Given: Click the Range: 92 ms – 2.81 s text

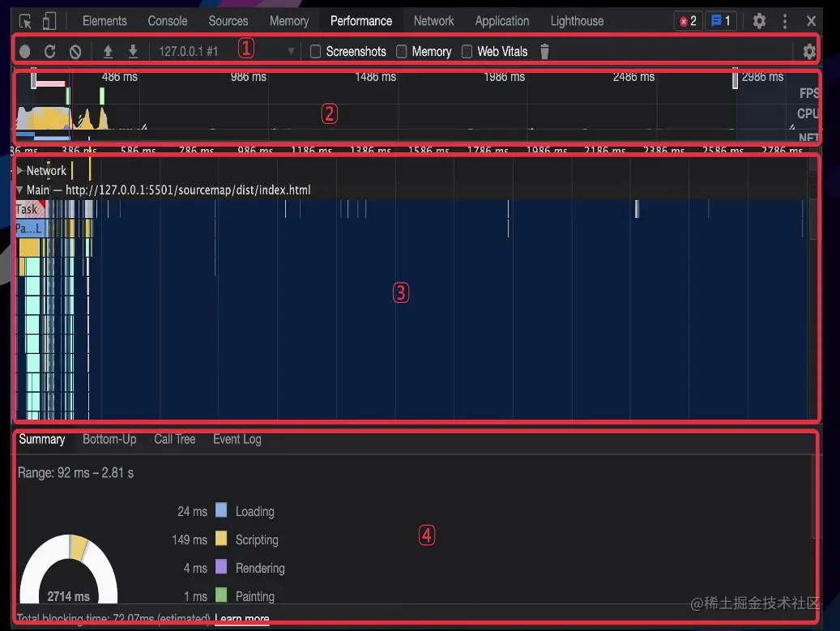Looking at the screenshot, I should pos(75,473).
